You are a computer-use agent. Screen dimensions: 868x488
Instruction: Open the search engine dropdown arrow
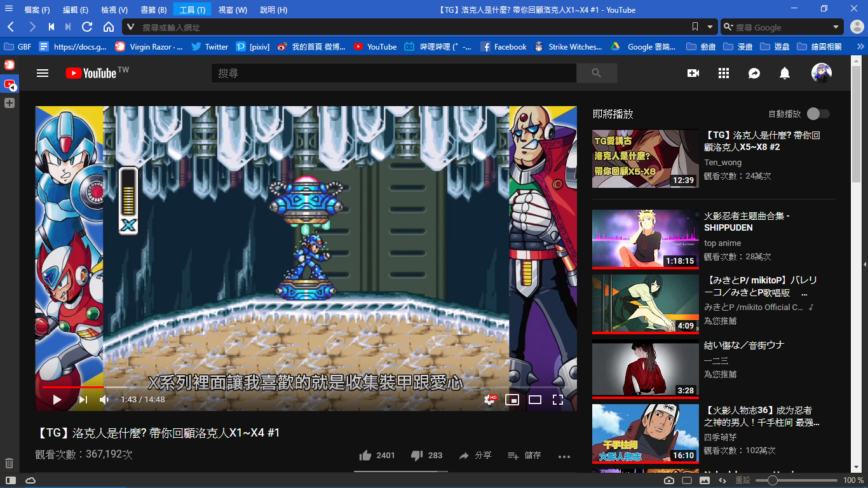pos(836,27)
